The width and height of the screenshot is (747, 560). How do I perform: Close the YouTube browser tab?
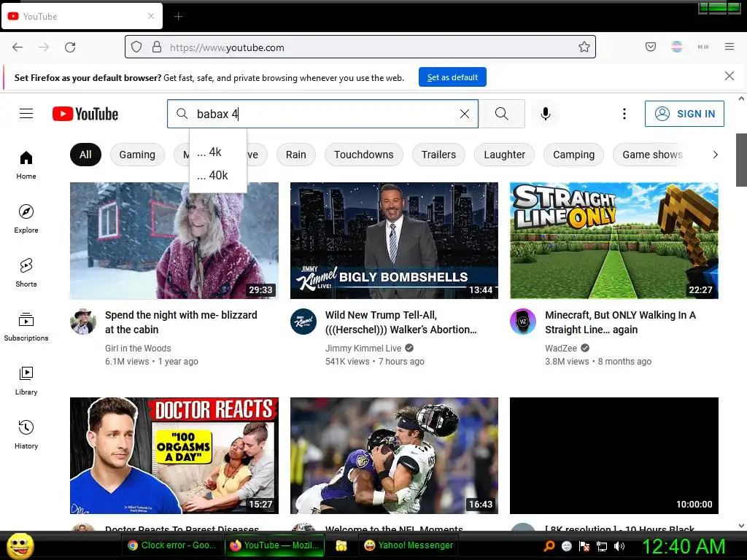(x=151, y=16)
